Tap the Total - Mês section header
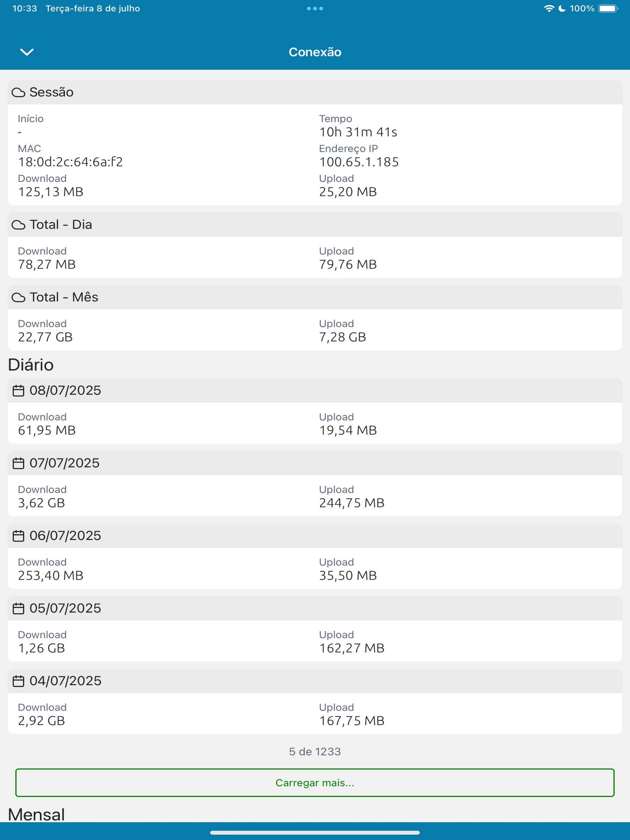 [315, 297]
